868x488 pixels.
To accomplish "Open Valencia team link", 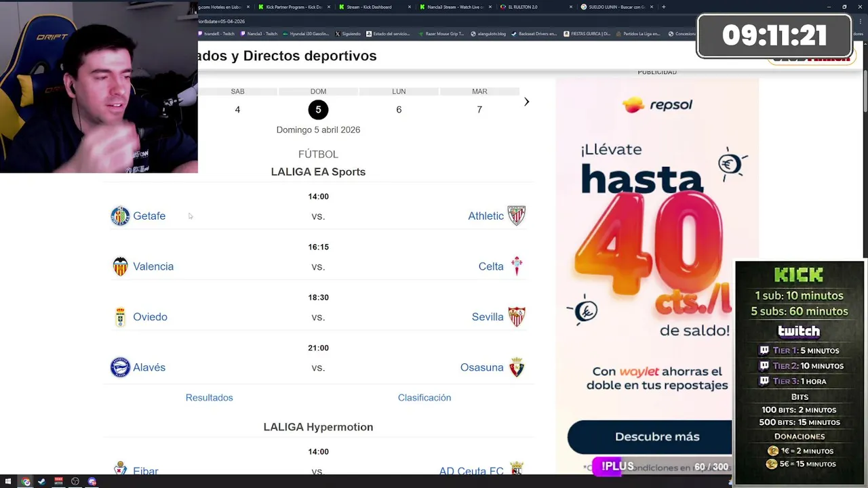I will coord(153,266).
